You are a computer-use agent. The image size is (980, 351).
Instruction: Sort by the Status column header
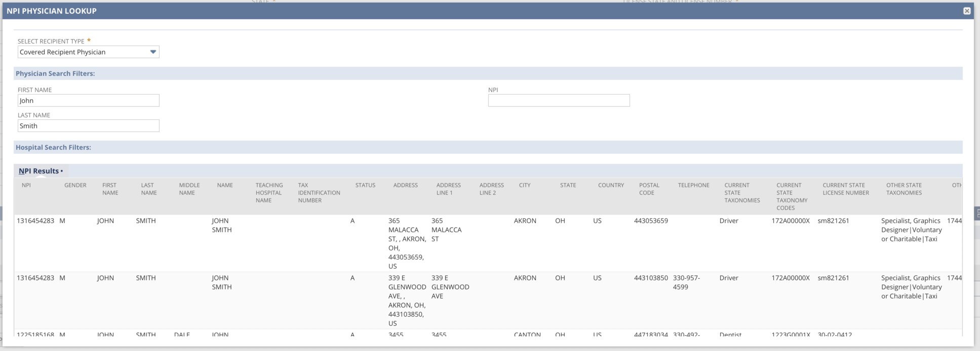click(365, 185)
